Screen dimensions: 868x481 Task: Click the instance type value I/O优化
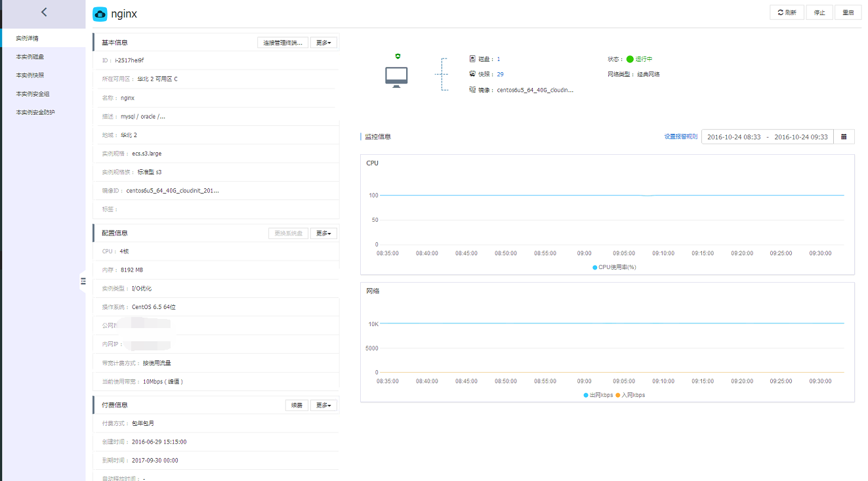coord(142,288)
